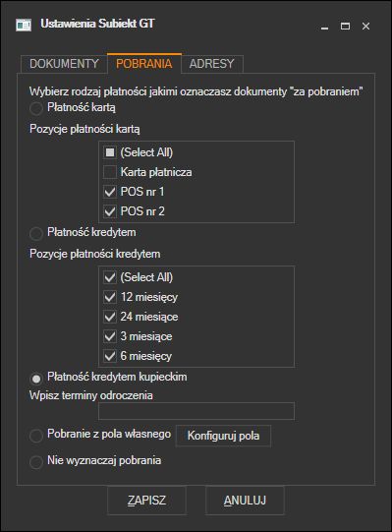
Task: Toggle the POS nr 2 checkbox
Action: coord(110,211)
